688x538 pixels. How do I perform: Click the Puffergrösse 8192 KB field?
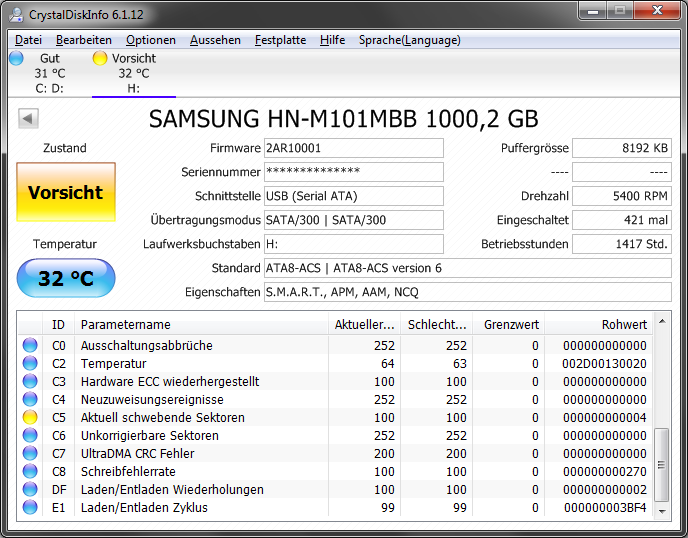click(x=622, y=148)
